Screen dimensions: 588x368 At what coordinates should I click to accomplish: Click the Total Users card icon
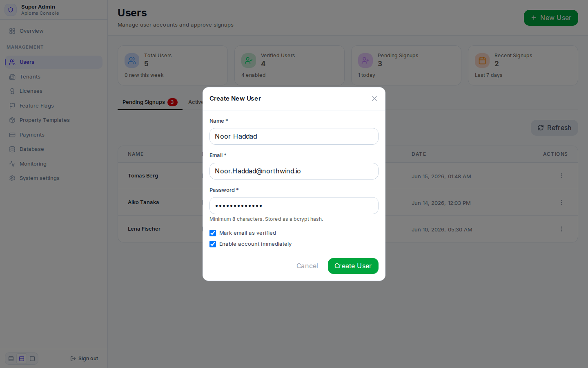132,61
